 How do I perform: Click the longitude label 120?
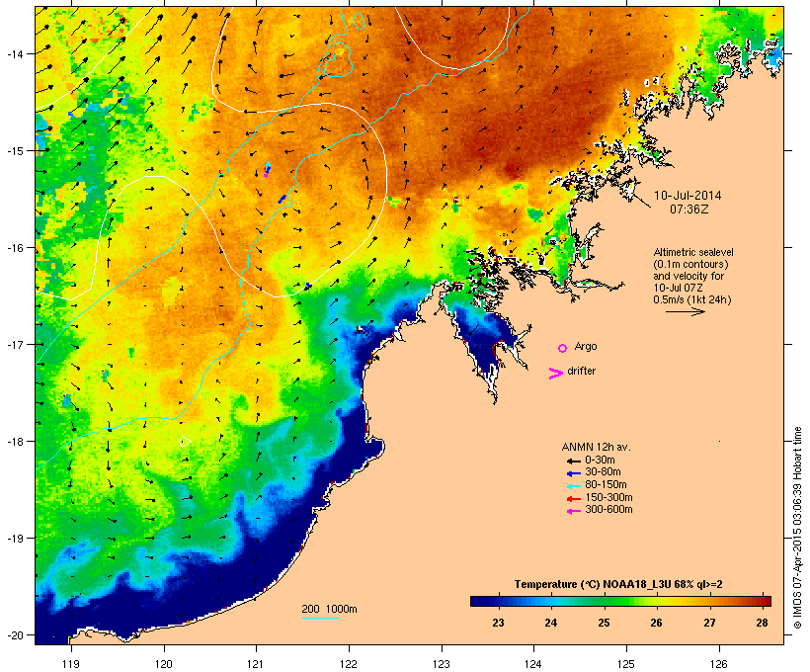click(x=164, y=664)
